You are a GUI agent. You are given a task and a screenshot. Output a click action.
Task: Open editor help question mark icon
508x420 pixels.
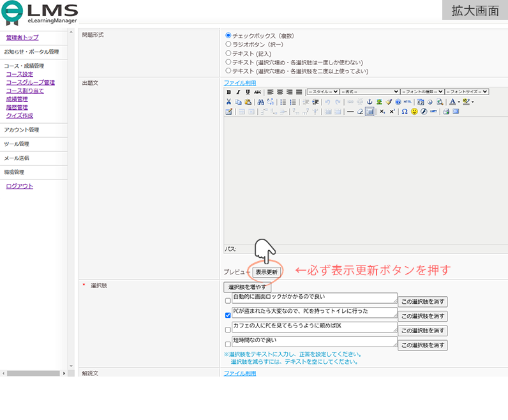pos(398,101)
